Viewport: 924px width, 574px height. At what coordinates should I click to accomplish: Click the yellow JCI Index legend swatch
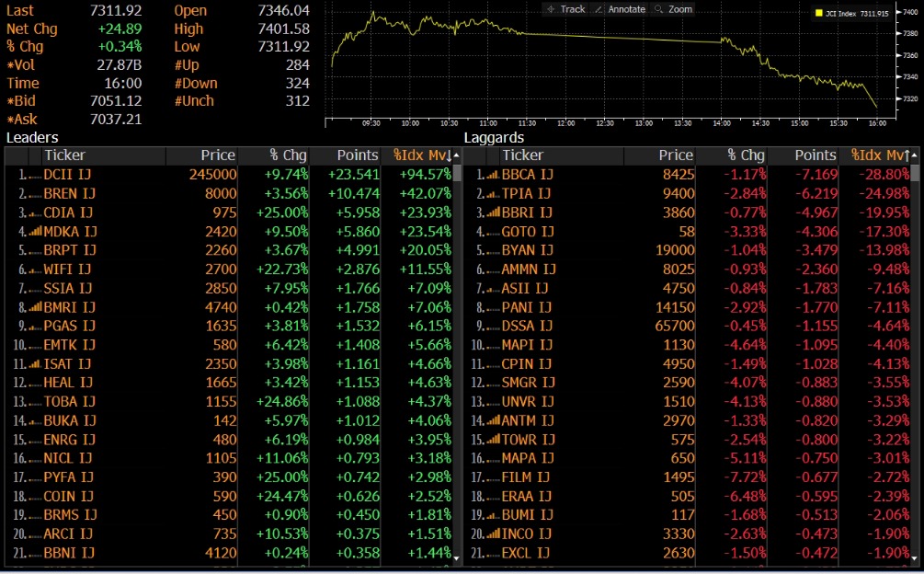point(818,13)
